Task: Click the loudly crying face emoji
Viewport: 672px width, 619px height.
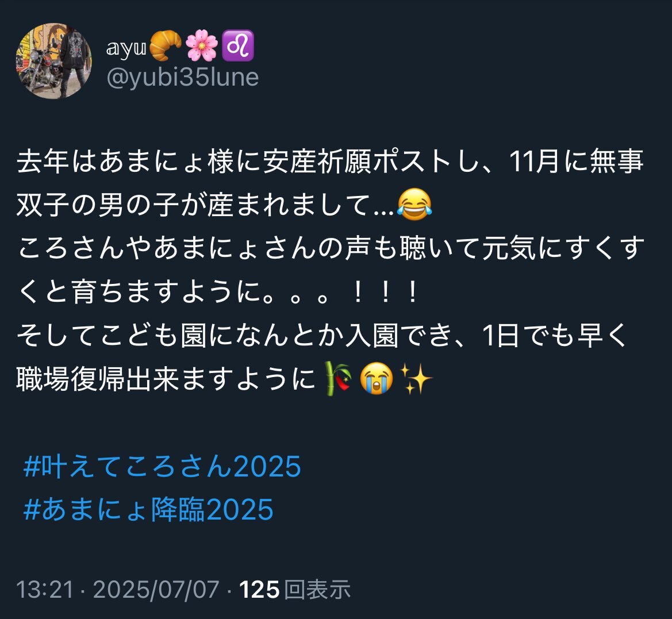Action: 376,378
